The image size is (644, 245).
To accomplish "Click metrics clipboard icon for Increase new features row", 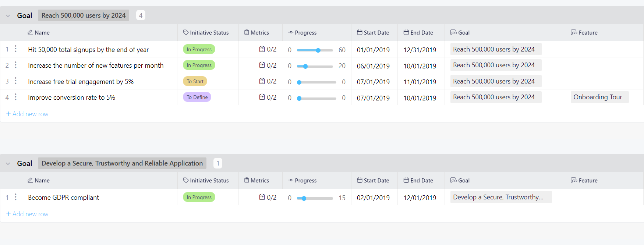I will click(x=262, y=65).
